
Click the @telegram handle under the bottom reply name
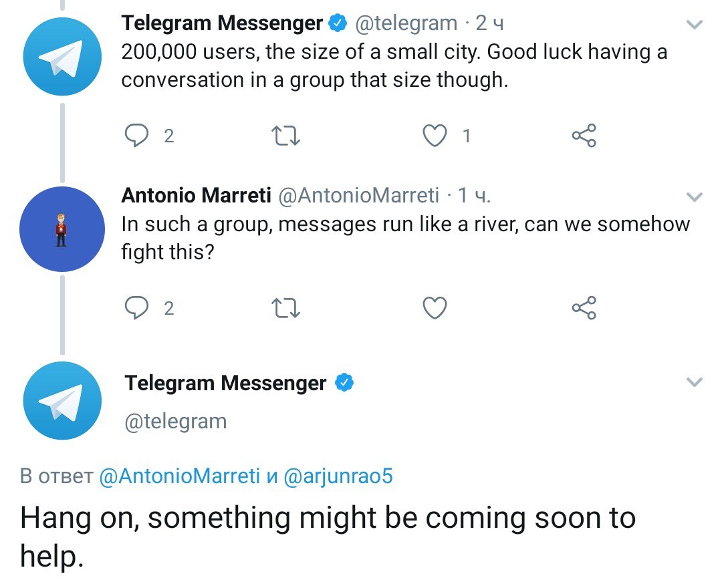[176, 421]
